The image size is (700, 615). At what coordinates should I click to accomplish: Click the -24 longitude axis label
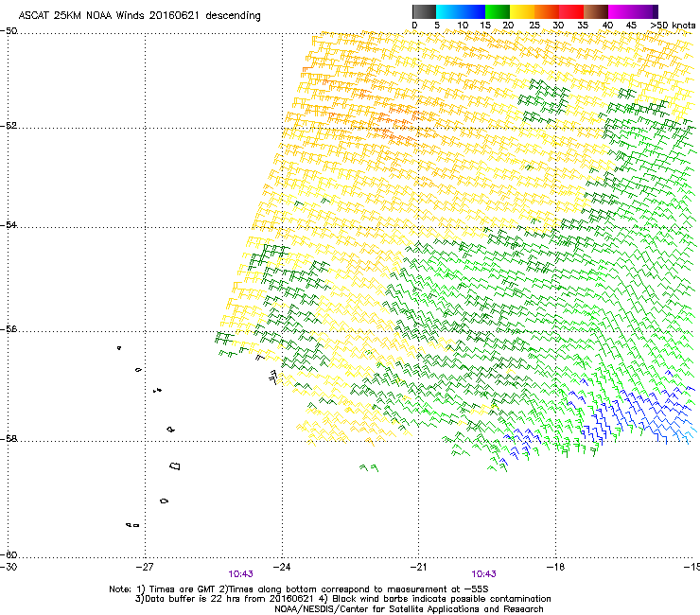(282, 567)
